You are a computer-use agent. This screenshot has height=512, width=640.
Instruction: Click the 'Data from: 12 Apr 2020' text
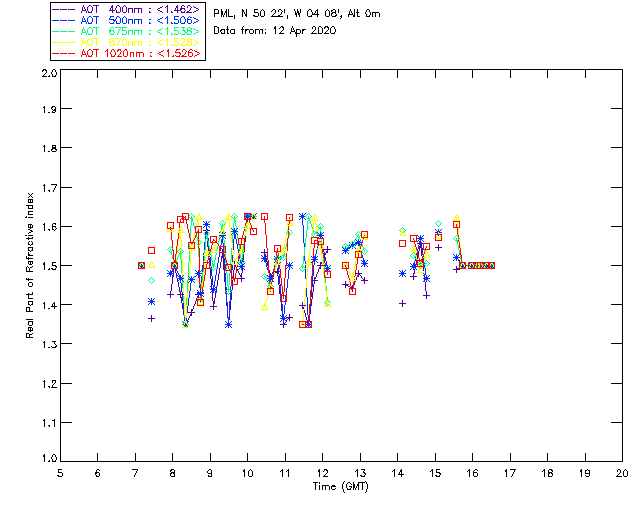(x=275, y=31)
